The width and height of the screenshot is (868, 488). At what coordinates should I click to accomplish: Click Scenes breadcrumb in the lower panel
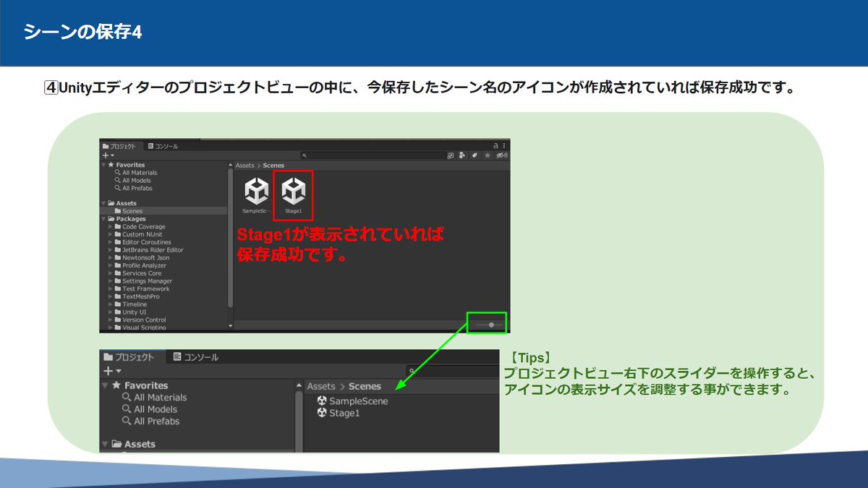point(365,387)
